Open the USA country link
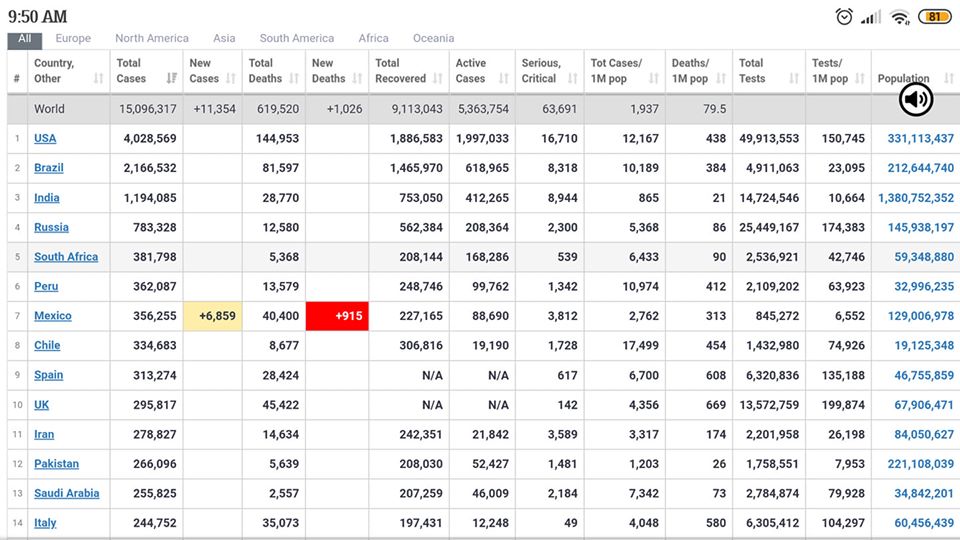 45,139
